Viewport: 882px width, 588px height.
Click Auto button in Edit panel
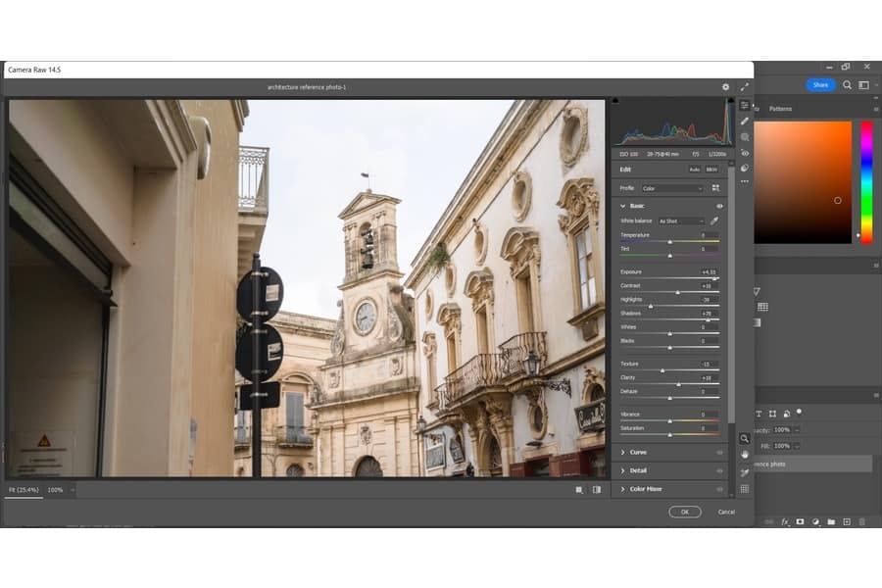(695, 170)
